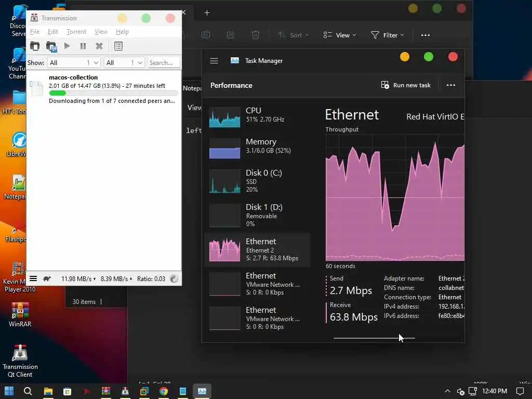This screenshot has height=399, width=532.
Task: Open the 11.98 MB/s download speed menu
Action: tap(78, 279)
